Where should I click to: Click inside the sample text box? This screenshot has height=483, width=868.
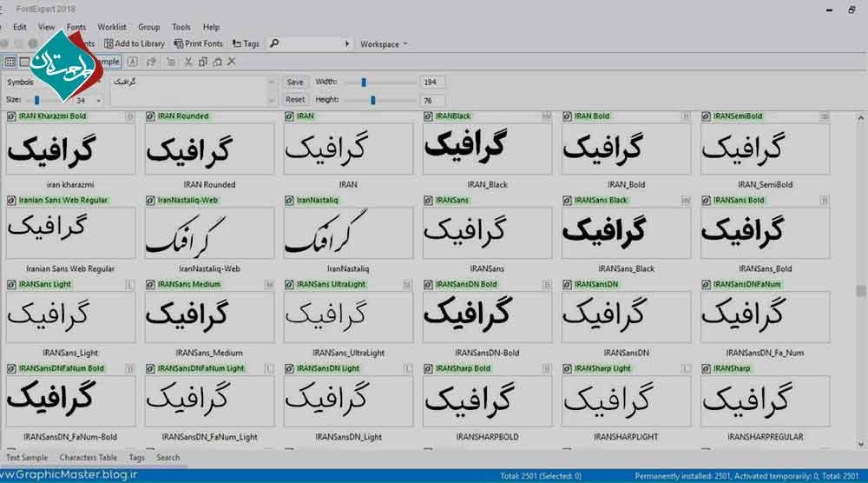[189, 91]
